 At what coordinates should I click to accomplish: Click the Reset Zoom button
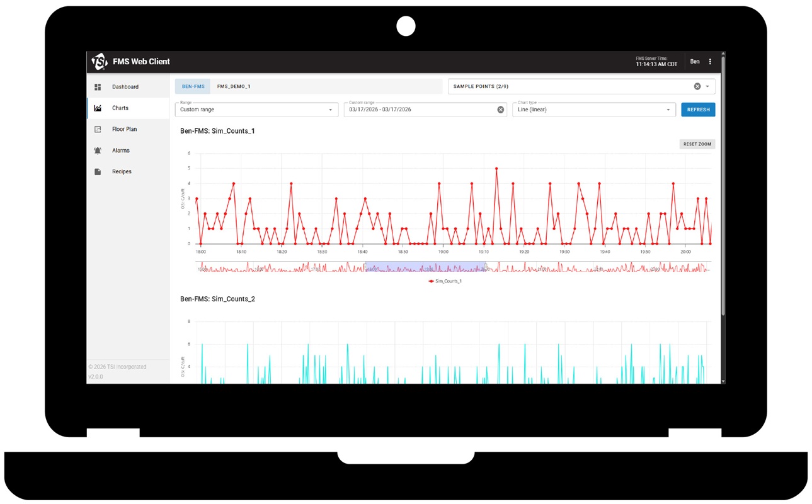tap(697, 144)
